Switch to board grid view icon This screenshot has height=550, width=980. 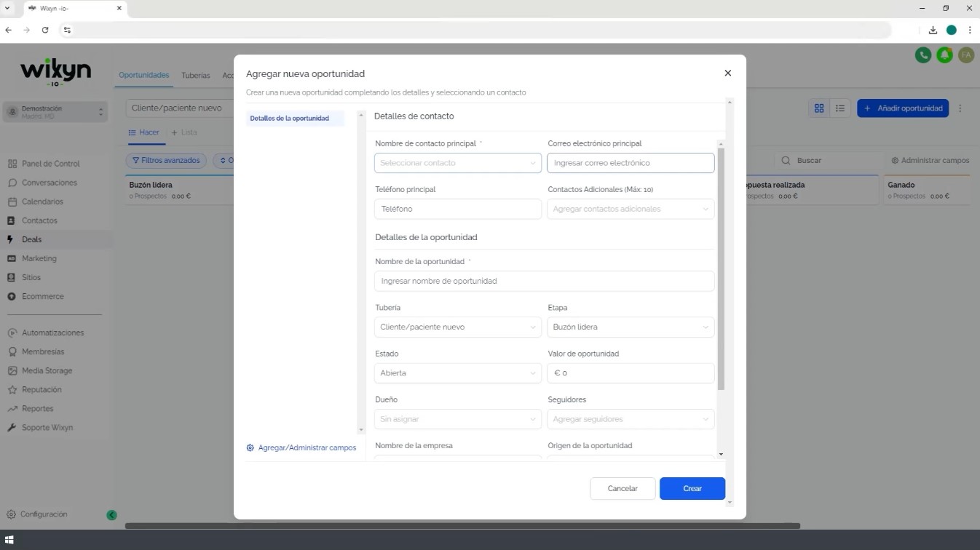[819, 108]
